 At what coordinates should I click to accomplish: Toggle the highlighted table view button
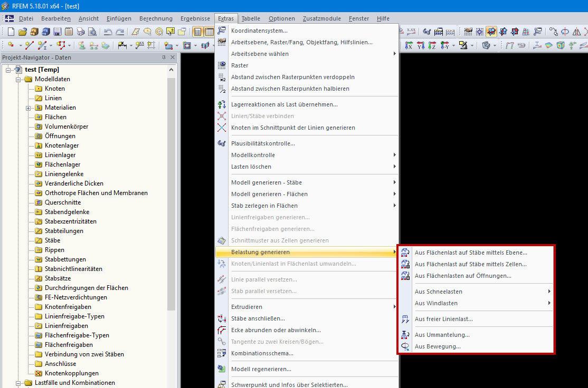(x=210, y=31)
